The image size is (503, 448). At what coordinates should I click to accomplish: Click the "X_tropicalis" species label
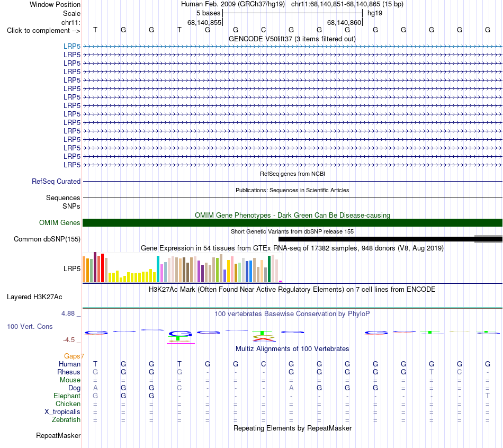pos(62,412)
